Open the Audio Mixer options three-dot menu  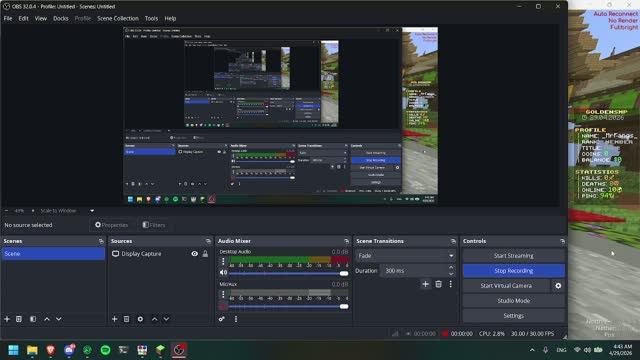click(x=236, y=319)
